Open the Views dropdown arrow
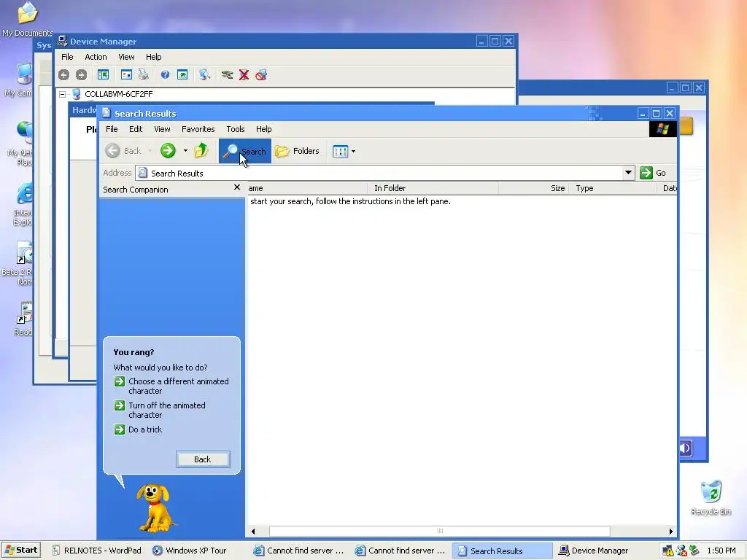 354,152
